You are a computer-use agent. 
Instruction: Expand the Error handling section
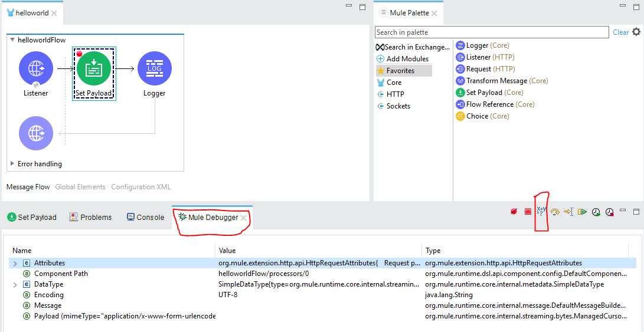[12, 164]
